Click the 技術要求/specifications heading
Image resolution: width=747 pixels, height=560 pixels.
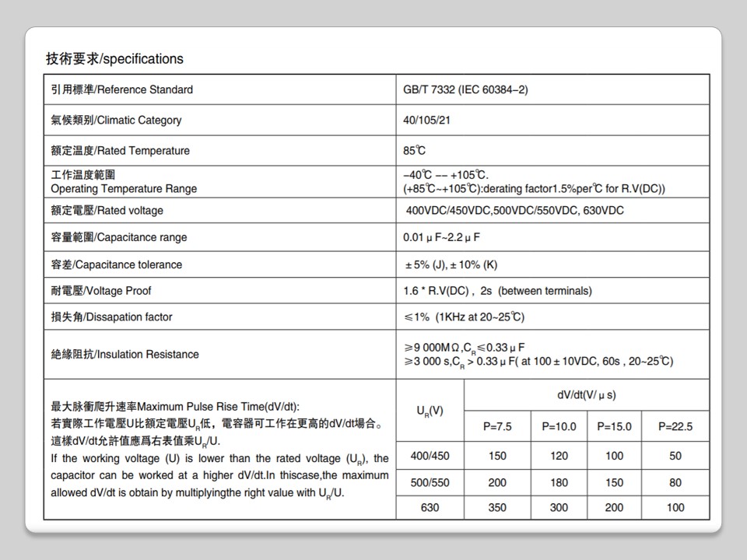tap(114, 59)
